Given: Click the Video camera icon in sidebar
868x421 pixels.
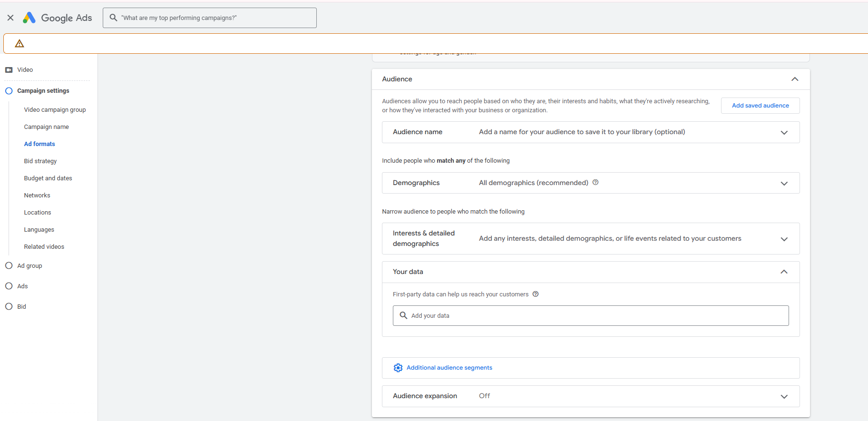Looking at the screenshot, I should point(9,70).
